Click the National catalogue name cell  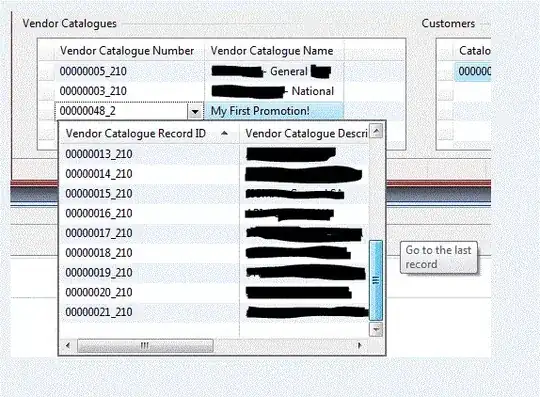click(274, 91)
